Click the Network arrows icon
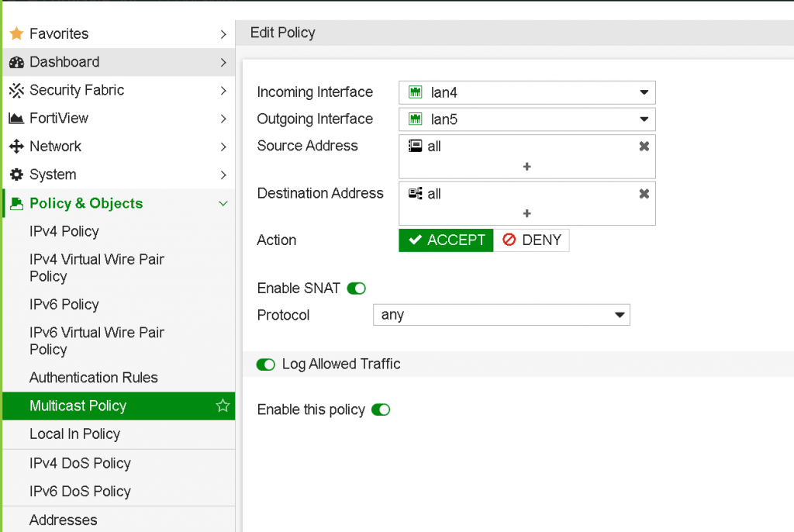794x532 pixels. point(17,147)
